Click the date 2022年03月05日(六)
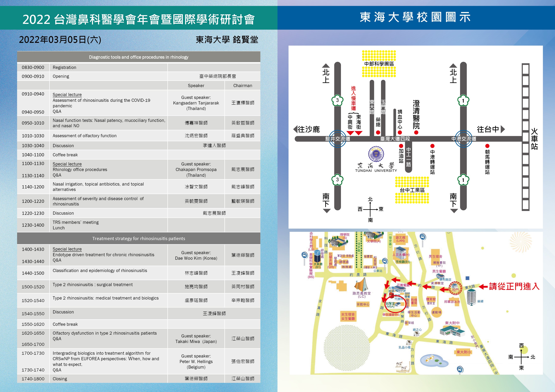This screenshot has width=555, height=392. [x=60, y=40]
